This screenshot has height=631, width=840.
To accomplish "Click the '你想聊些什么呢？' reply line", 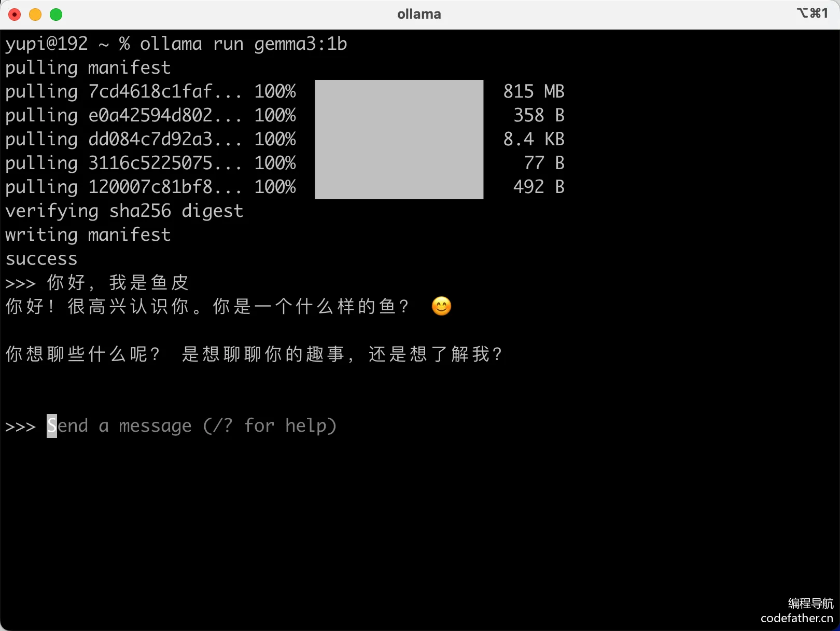I will coord(254,354).
